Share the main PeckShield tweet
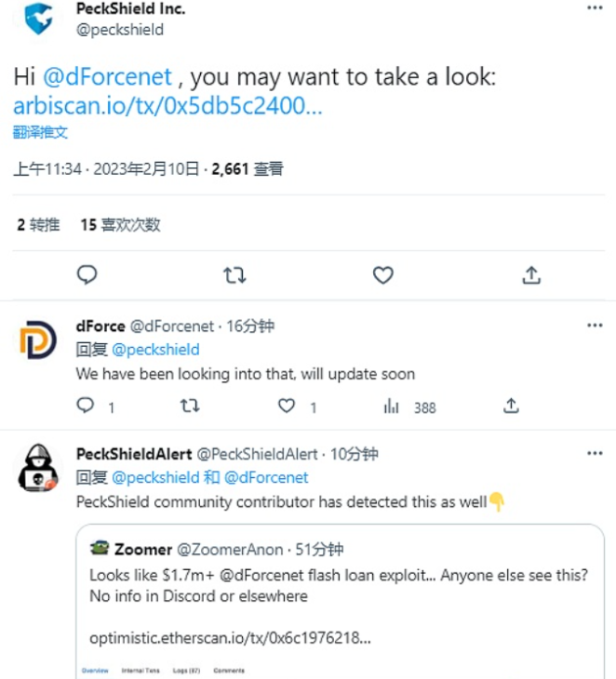This screenshot has height=679, width=616. [530, 274]
